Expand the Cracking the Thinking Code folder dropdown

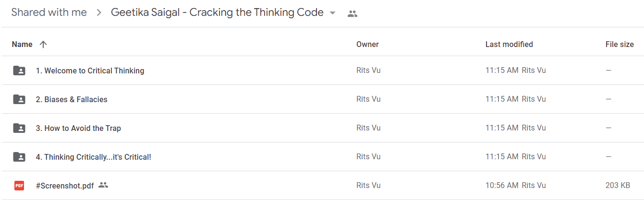pos(332,13)
